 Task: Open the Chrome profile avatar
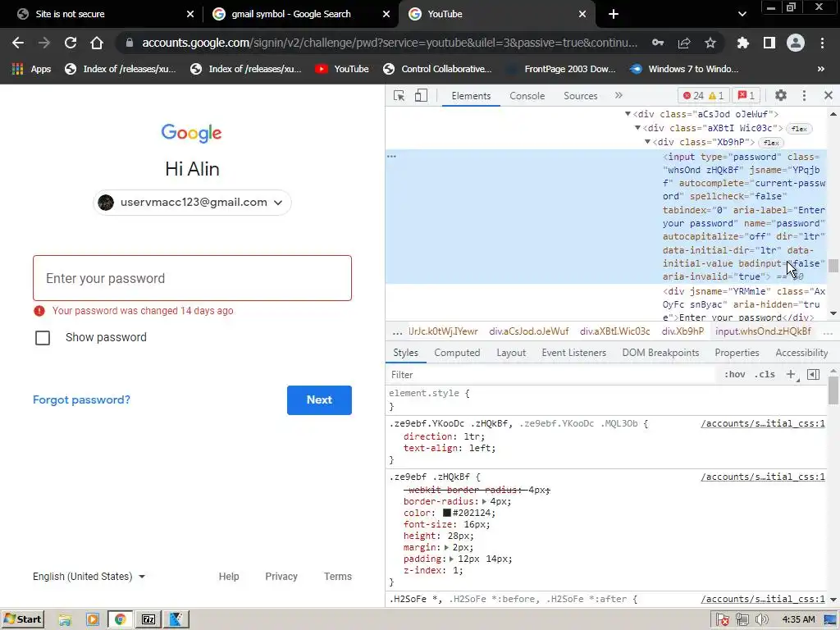click(796, 43)
